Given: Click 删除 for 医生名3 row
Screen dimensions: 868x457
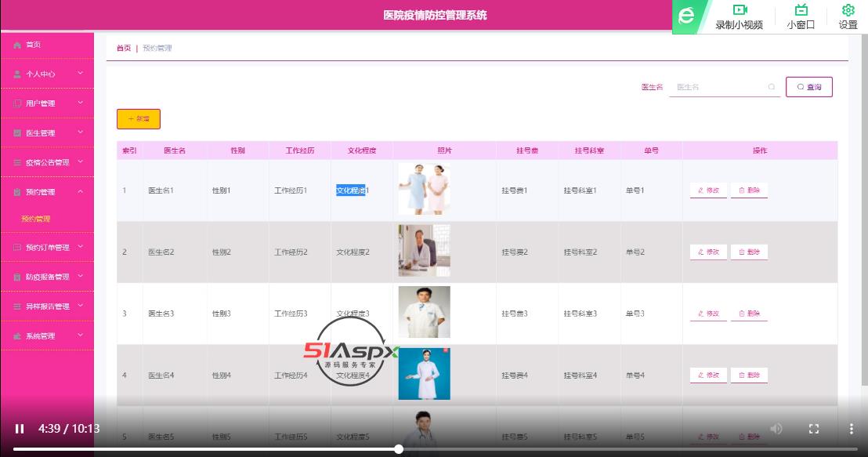Looking at the screenshot, I should tap(749, 314).
